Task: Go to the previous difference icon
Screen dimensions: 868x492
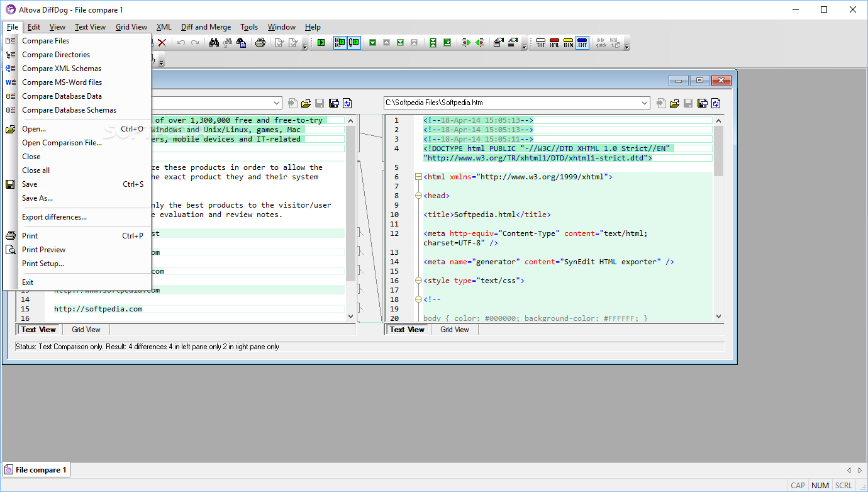Action: (386, 42)
